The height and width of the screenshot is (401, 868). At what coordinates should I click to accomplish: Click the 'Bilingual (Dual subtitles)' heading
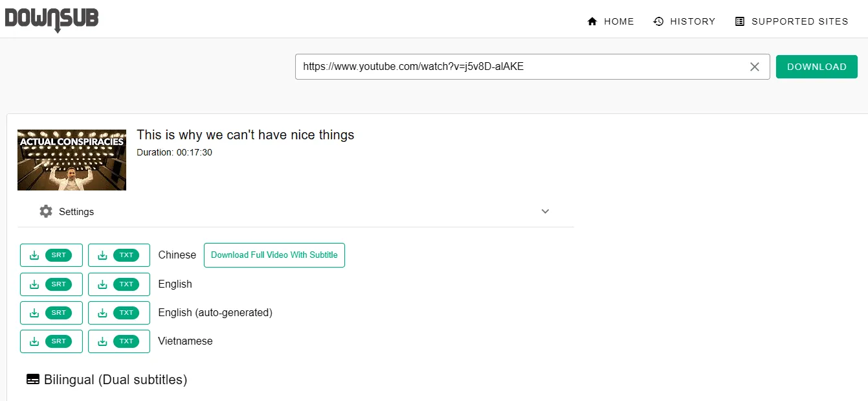pos(115,380)
